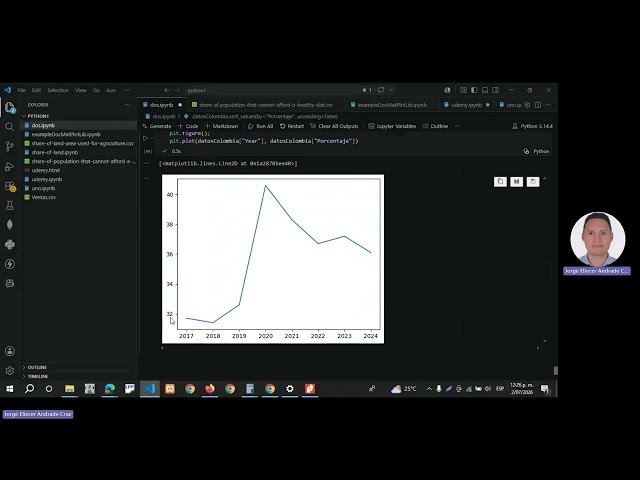Open Ventas.csv in the explorer
Viewport: 640px width, 480px height.
[x=44, y=197]
